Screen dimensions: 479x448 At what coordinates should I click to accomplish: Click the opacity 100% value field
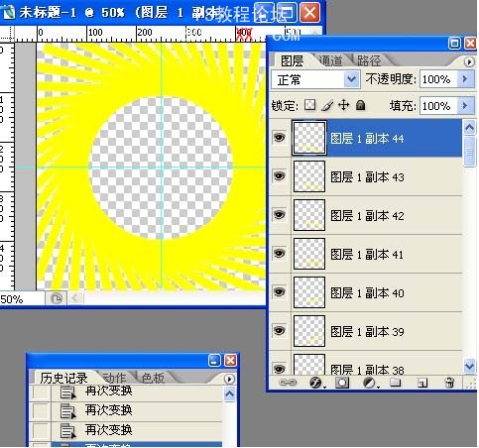point(438,79)
